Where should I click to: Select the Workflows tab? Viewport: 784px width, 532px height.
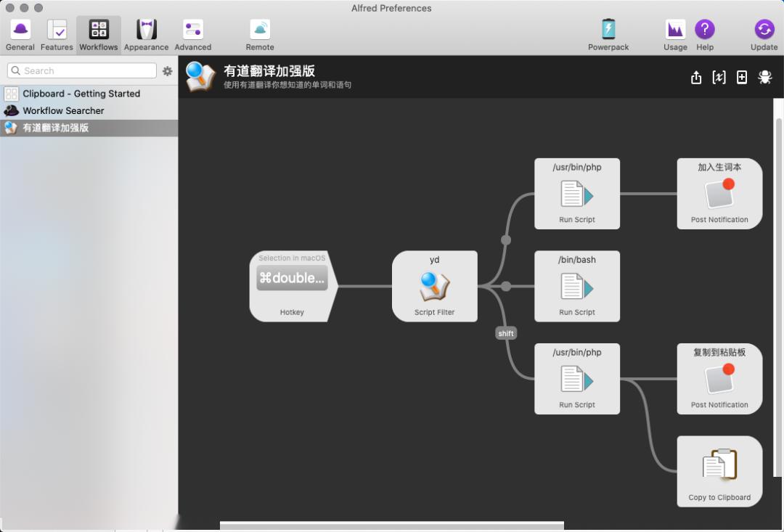99,35
